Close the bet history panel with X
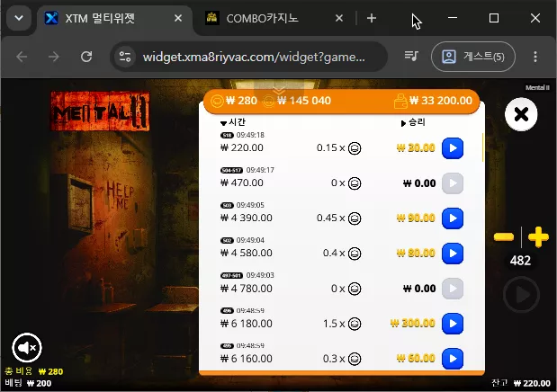This screenshot has height=392, width=557. (x=521, y=114)
